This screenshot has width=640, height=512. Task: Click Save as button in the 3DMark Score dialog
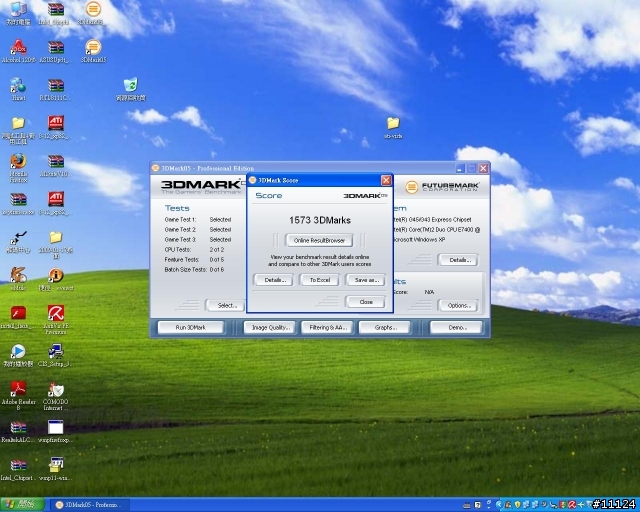366,280
